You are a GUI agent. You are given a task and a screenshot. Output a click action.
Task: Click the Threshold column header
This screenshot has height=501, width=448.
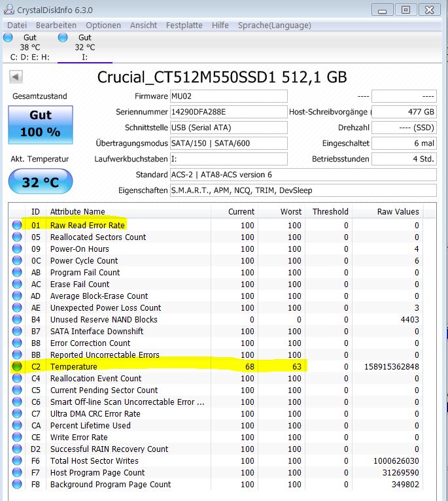point(328,211)
